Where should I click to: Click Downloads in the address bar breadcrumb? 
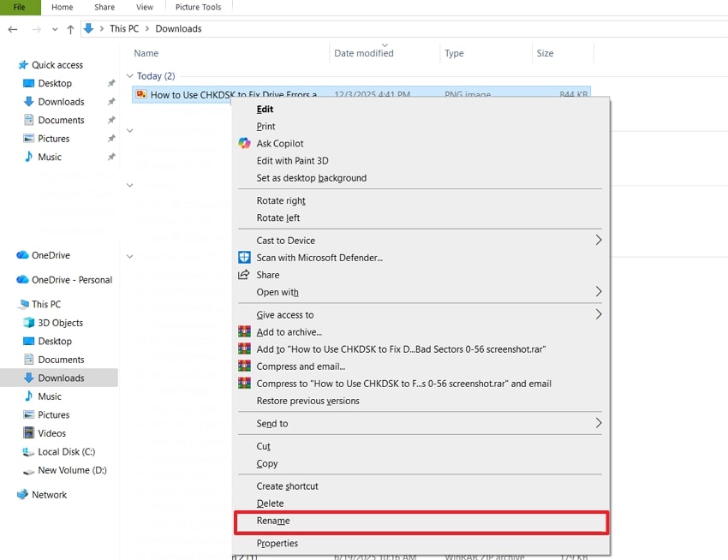coord(178,28)
